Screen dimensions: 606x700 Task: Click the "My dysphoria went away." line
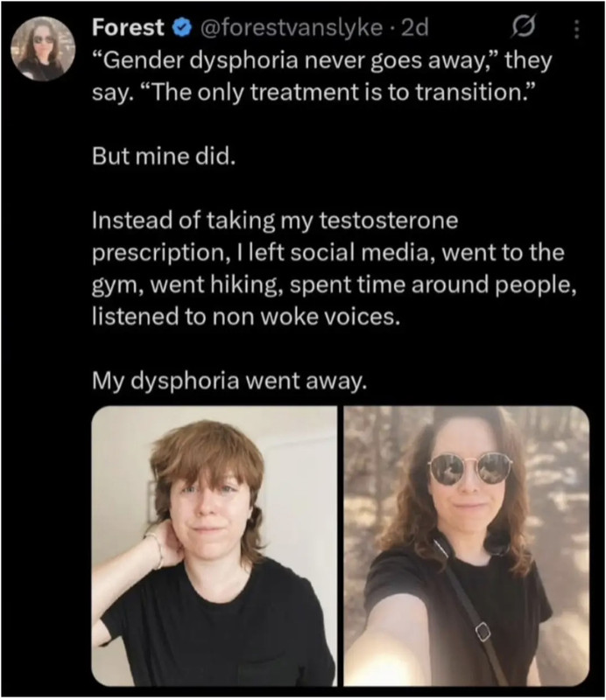[x=229, y=381]
